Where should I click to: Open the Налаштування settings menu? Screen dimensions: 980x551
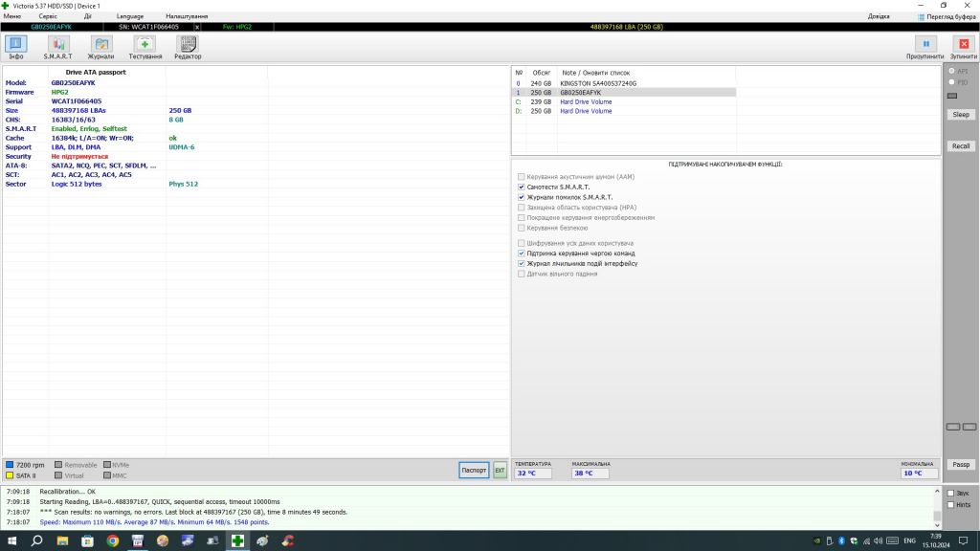click(x=187, y=16)
